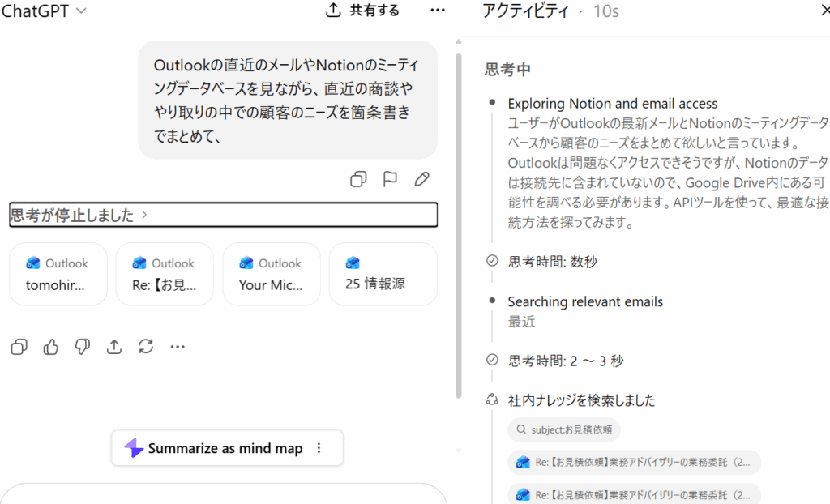Copy the assistant's response using copy icon
Screen dimensions: 830x504
pos(19,347)
